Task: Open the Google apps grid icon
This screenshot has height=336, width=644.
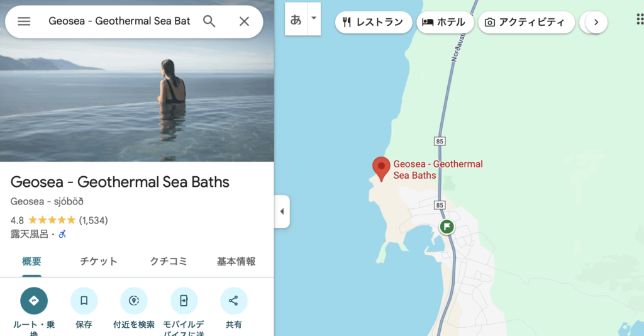Action: 640,19
